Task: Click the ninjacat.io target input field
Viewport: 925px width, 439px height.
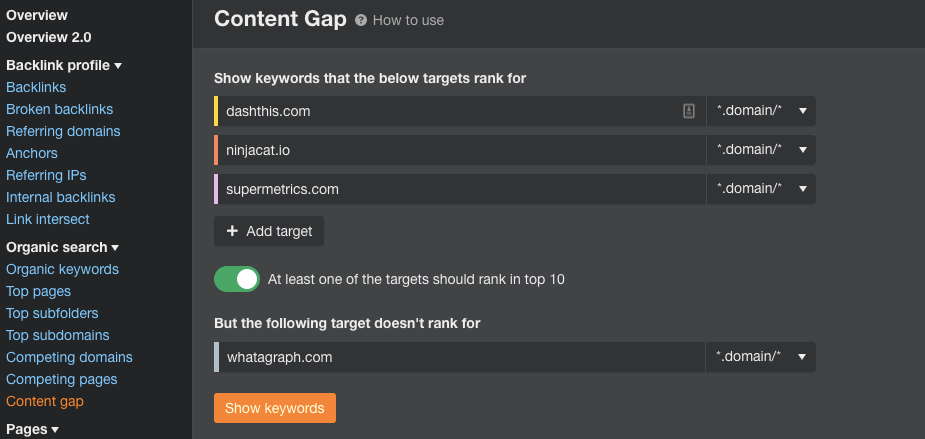Action: (462, 150)
